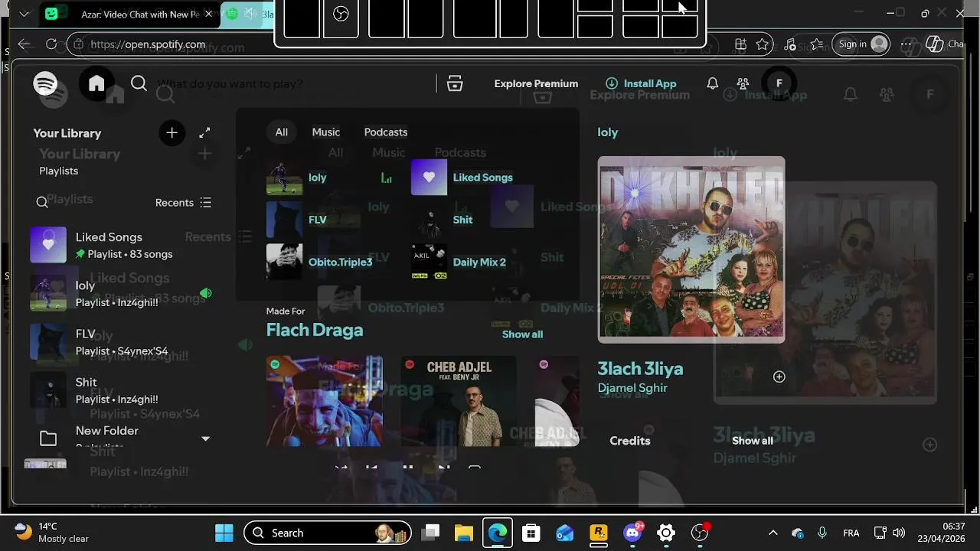This screenshot has height=551, width=980.
Task: Click the Flach Draga heading link
Action: (x=315, y=330)
